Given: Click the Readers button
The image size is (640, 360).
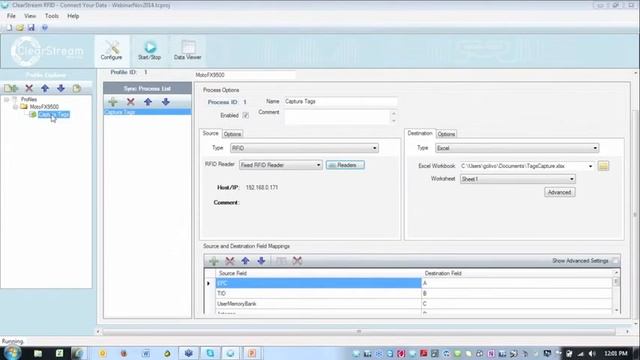Looking at the screenshot, I should pos(345,165).
